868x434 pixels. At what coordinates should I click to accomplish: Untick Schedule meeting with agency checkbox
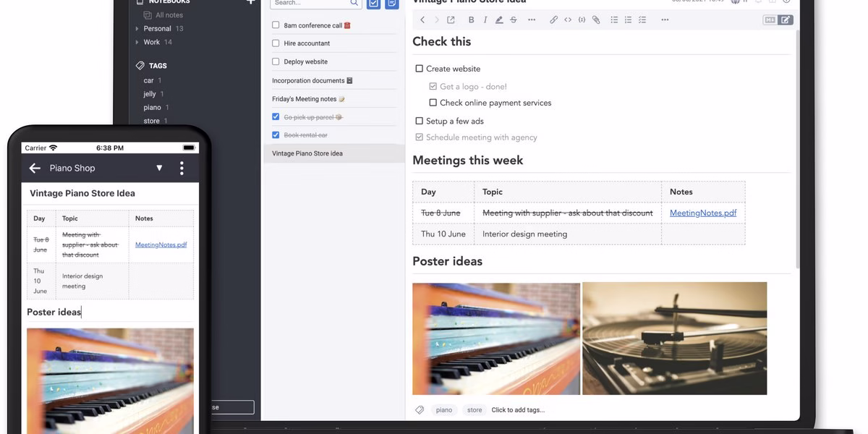point(420,137)
